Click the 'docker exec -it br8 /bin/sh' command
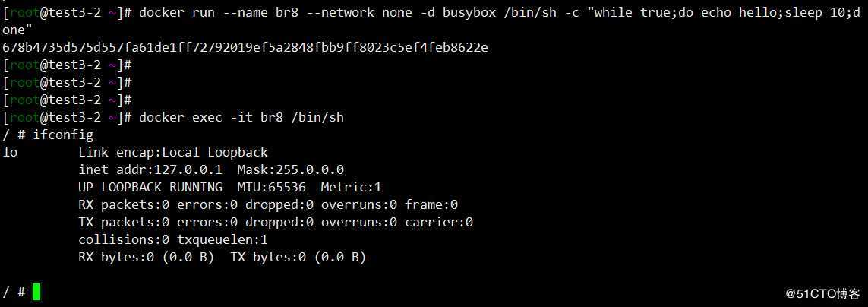 (x=241, y=117)
